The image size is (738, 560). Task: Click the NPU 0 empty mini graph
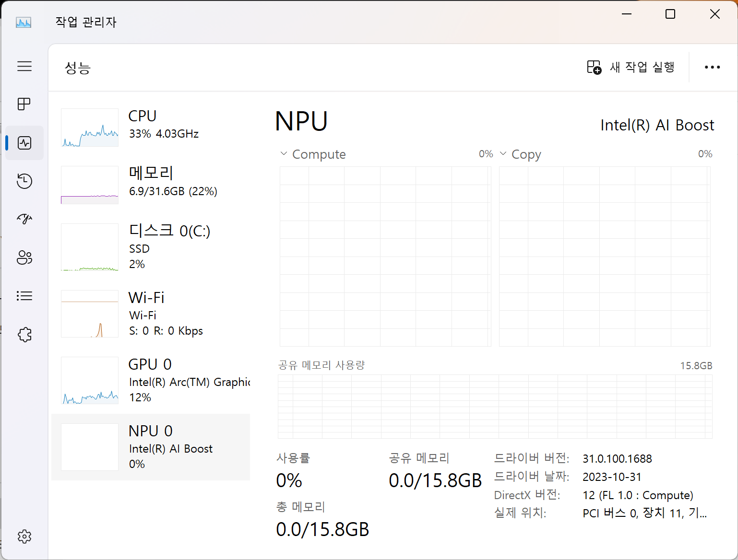[90, 447]
